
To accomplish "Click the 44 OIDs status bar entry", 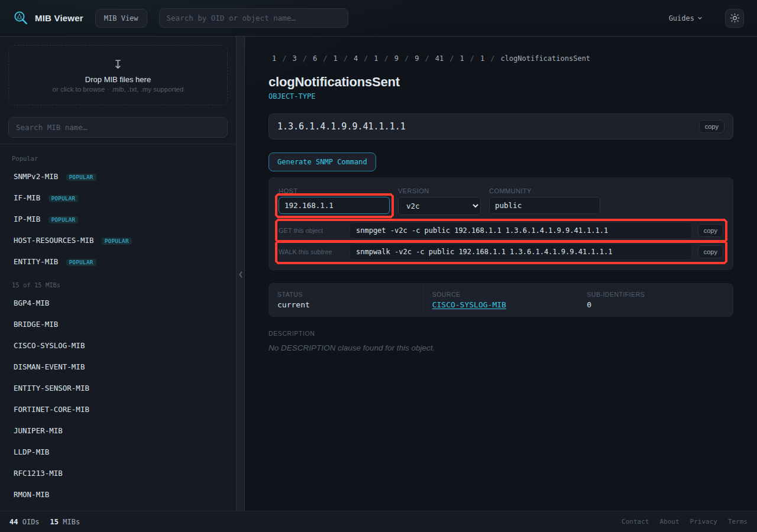I will pyautogui.click(x=24, y=521).
